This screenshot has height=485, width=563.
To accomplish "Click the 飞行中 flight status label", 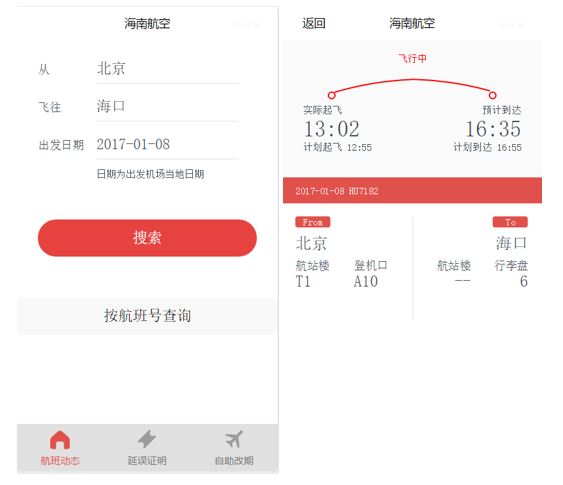I will coord(412,58).
